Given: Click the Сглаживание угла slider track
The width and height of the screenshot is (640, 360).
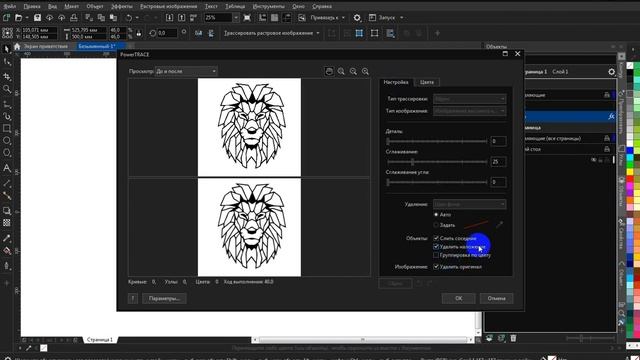Looking at the screenshot, I should [x=437, y=182].
